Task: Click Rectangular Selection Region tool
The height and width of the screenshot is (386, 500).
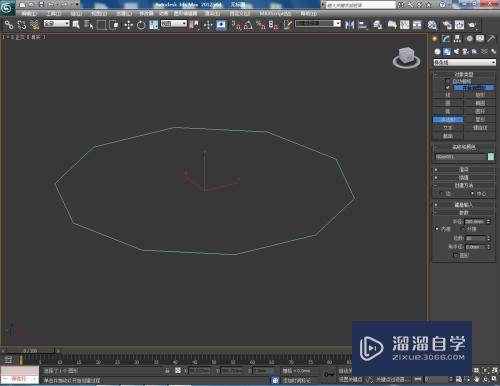Action: pyautogui.click(x=101, y=25)
